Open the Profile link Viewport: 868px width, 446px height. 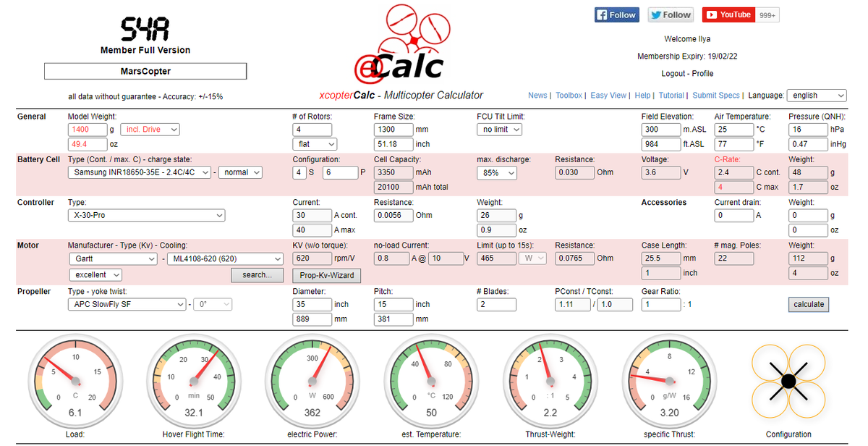click(x=703, y=74)
